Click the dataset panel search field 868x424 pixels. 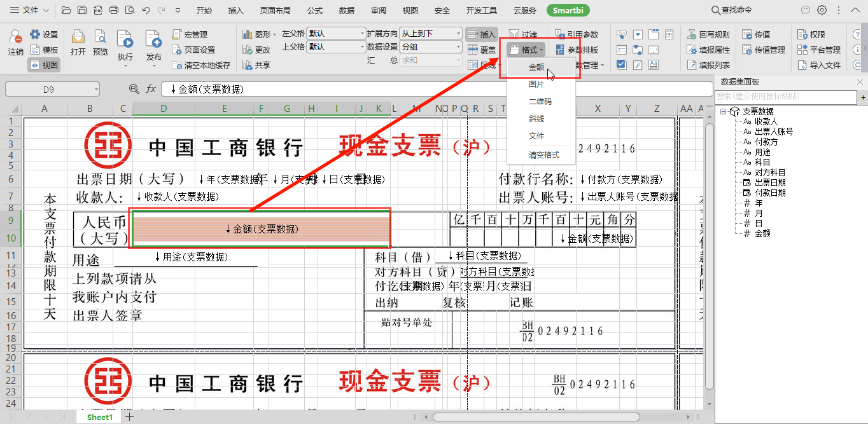click(787, 97)
